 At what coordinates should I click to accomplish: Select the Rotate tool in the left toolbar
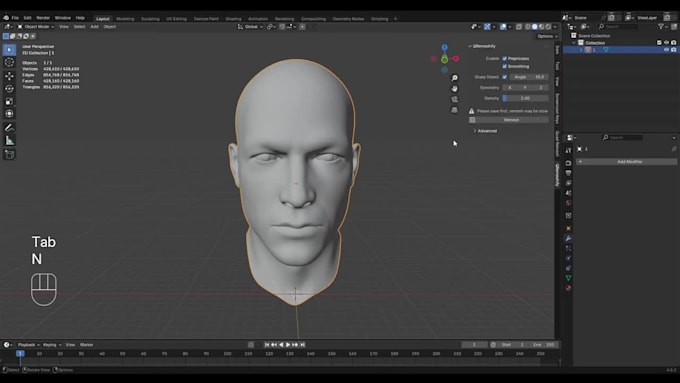pos(9,88)
